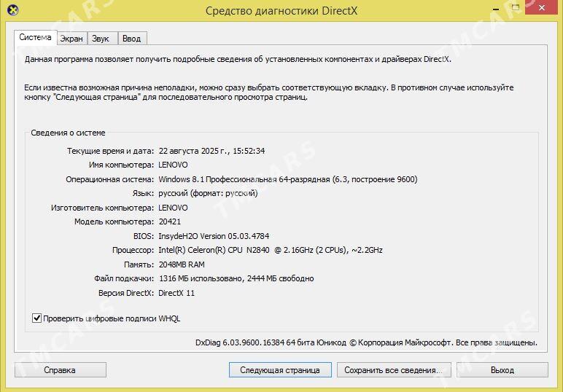
Task: Toggle Проверить цифровые подписи WHQL checkbox
Action: pyautogui.click(x=36, y=318)
